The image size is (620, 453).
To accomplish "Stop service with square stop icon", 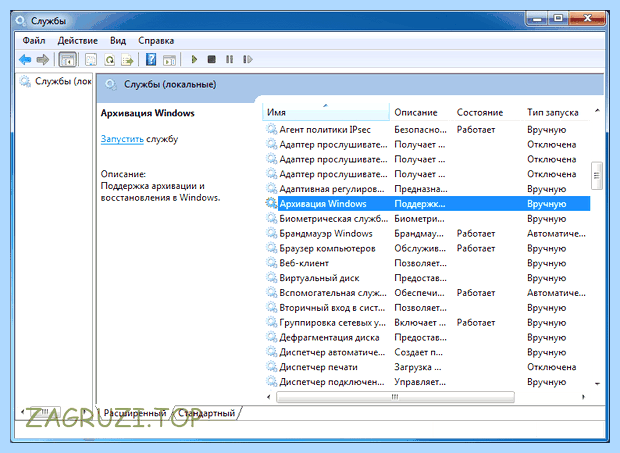I will tap(212, 59).
